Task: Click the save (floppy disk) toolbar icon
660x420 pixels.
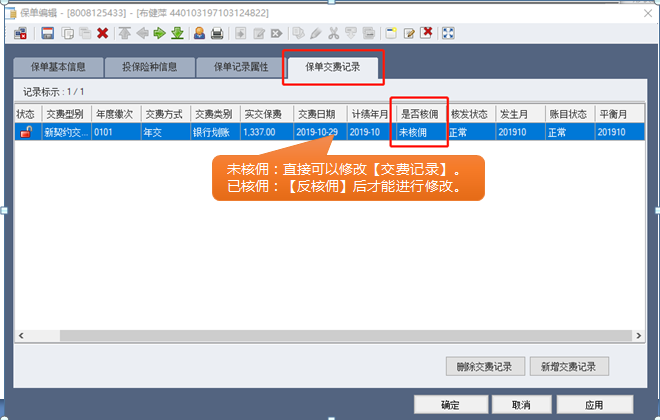Action: [x=47, y=33]
